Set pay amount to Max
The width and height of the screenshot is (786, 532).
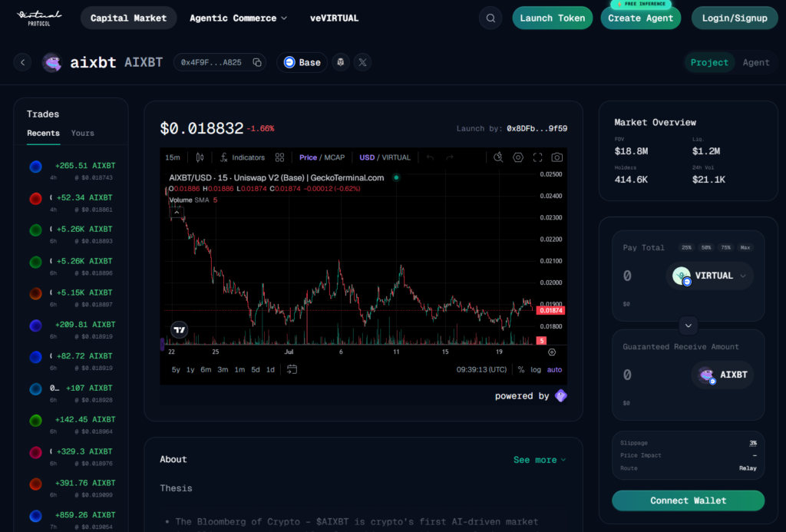pos(745,247)
